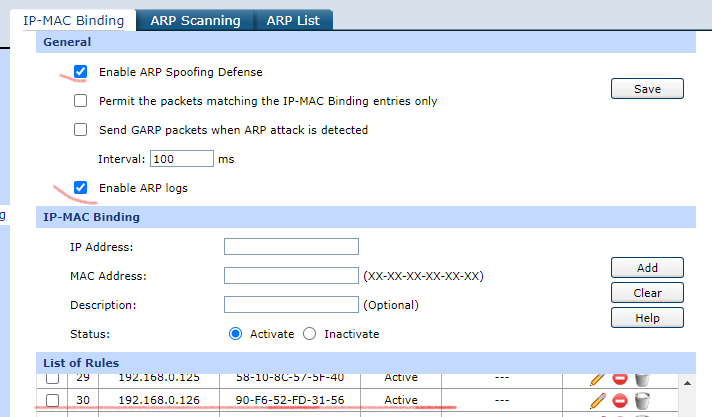This screenshot has width=712, height=417.
Task: Click MAC address 90-F6-52-FD-31-56 cell
Action: pos(290,400)
